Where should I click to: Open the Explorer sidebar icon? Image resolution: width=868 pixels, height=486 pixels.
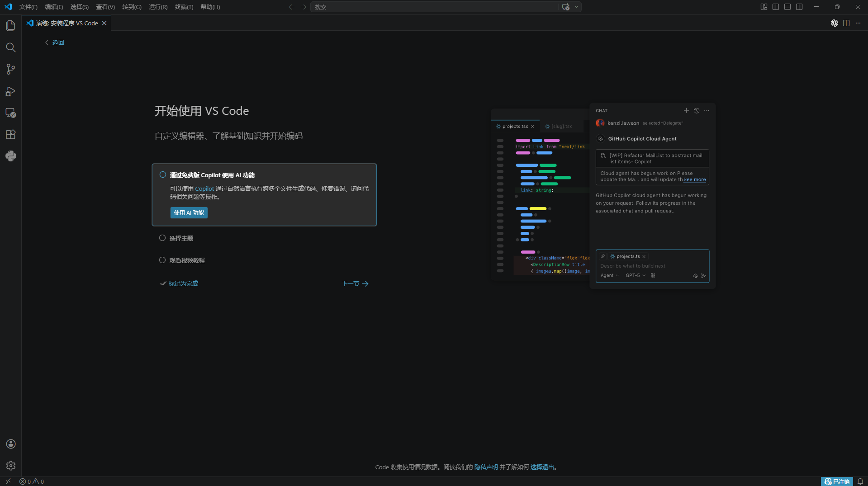point(10,26)
